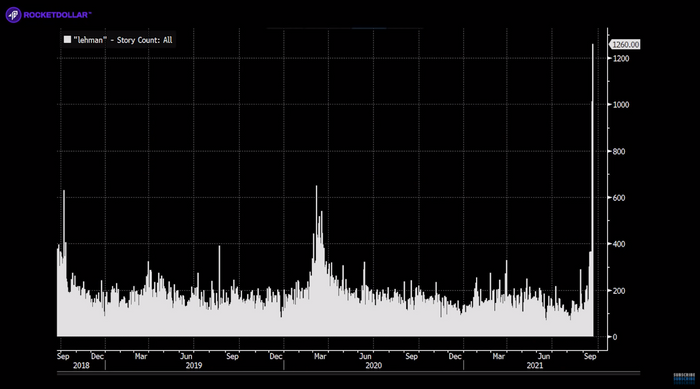700x389 pixels.
Task: Select the 2018 year label on the timeline
Action: click(x=81, y=366)
